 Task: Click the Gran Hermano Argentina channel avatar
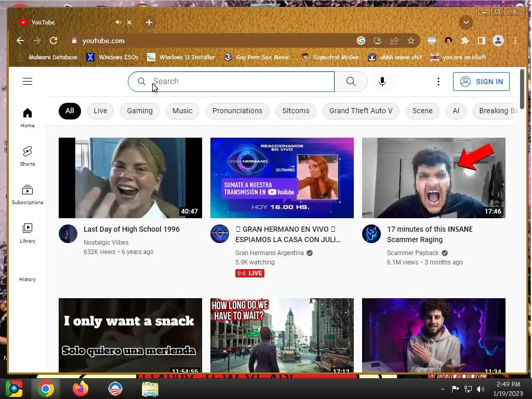220,234
